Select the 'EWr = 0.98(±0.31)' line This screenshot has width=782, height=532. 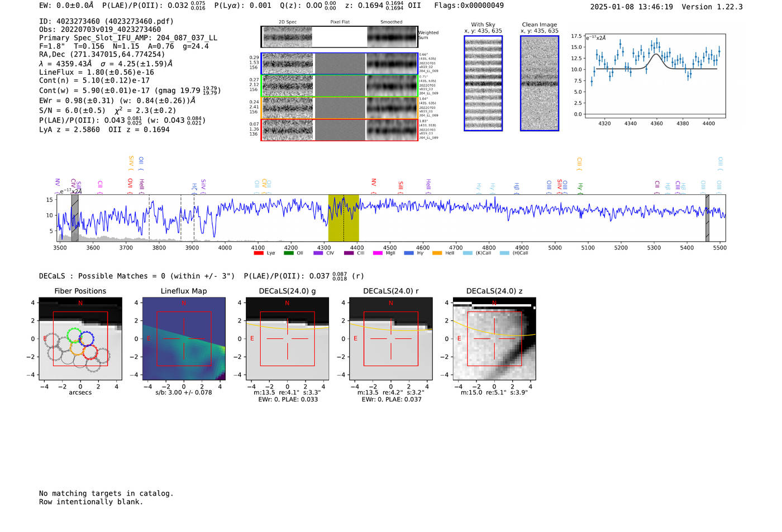117,100
